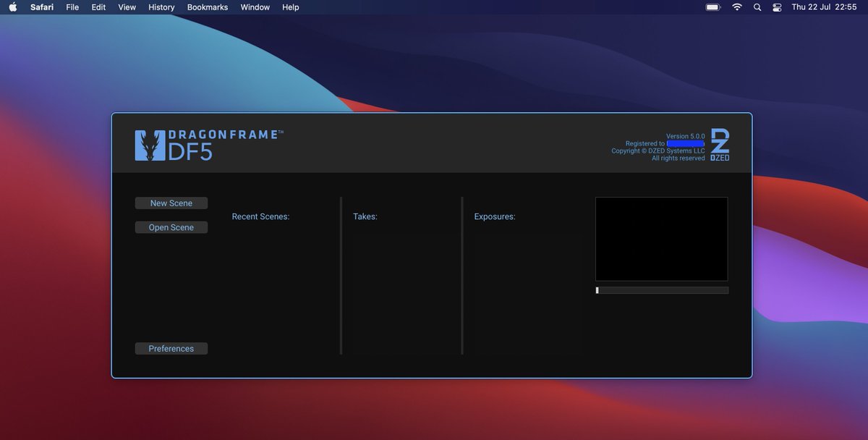868x440 pixels.
Task: Click the progress slider below the preview
Action: (x=662, y=290)
